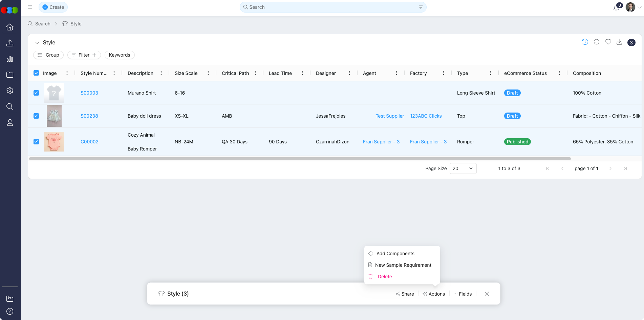Screen dimensions: 644x320
Task: Click the download icon in Style panel
Action: pyautogui.click(x=619, y=42)
